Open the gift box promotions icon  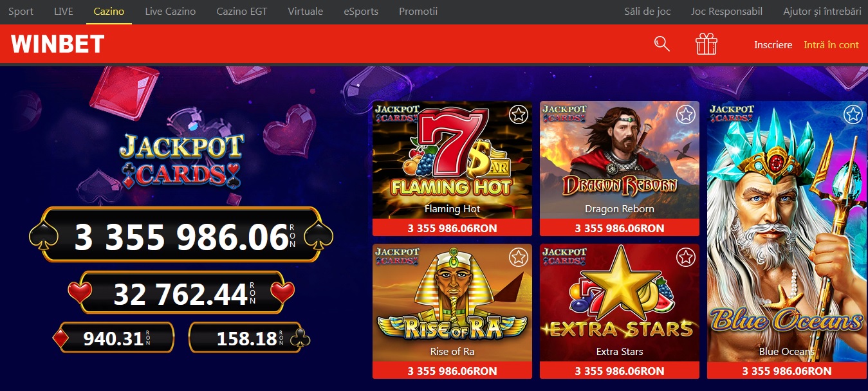pos(706,44)
